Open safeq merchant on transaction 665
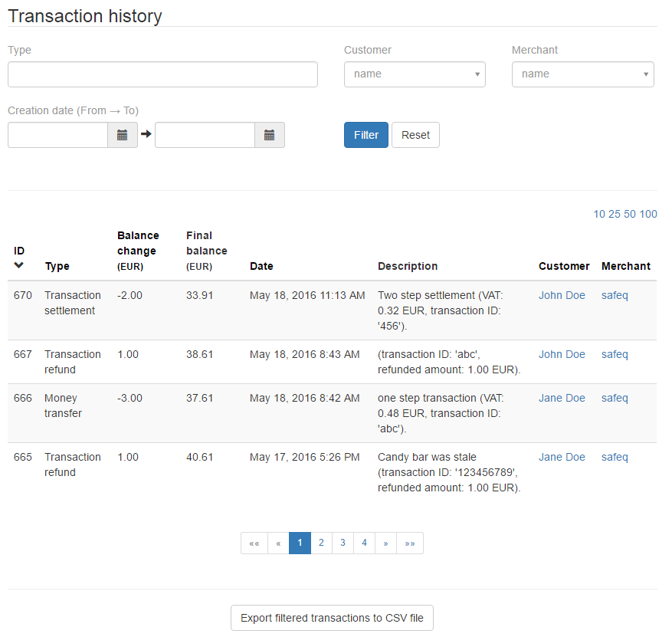This screenshot has height=637, width=672. point(615,457)
